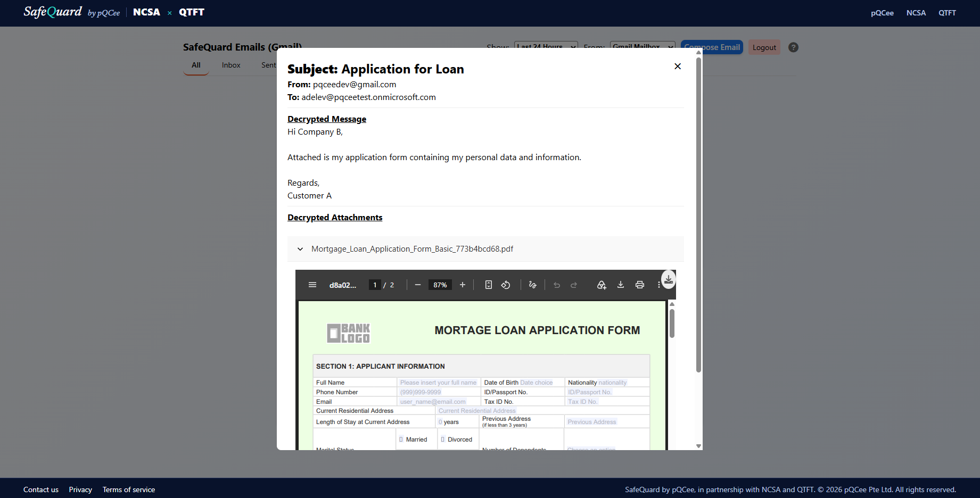Image resolution: width=980 pixels, height=498 pixels.
Task: Click the redo arrow in PDF toolbar
Action: coord(574,285)
